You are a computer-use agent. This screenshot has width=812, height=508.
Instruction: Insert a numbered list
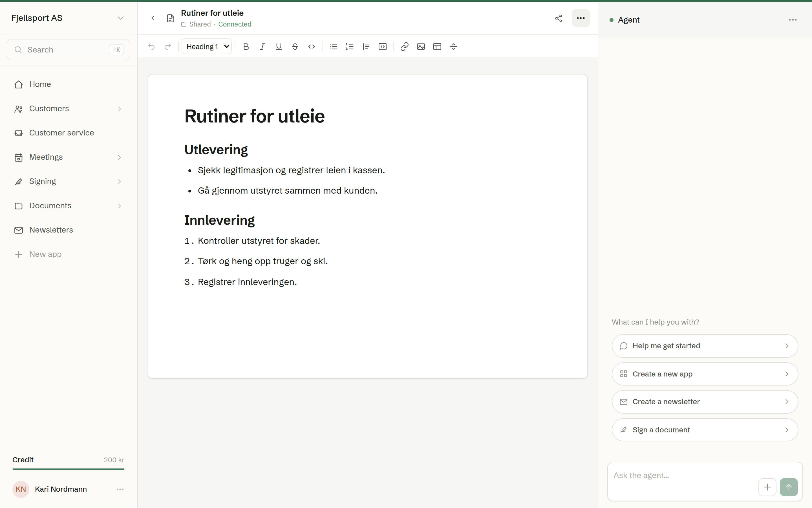pyautogui.click(x=350, y=47)
